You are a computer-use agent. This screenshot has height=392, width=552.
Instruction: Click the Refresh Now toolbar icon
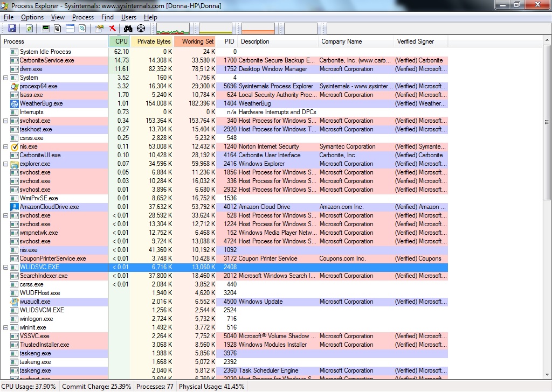pyautogui.click(x=29, y=29)
